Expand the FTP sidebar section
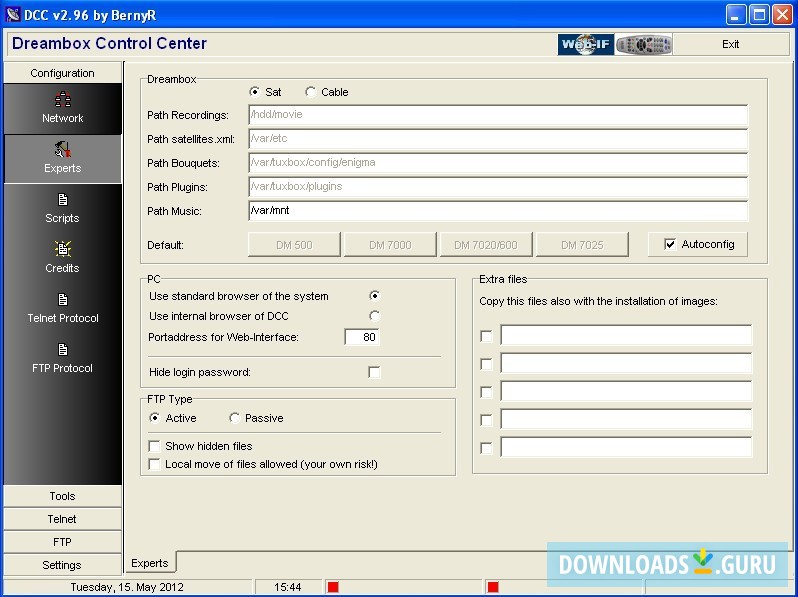 pos(62,542)
